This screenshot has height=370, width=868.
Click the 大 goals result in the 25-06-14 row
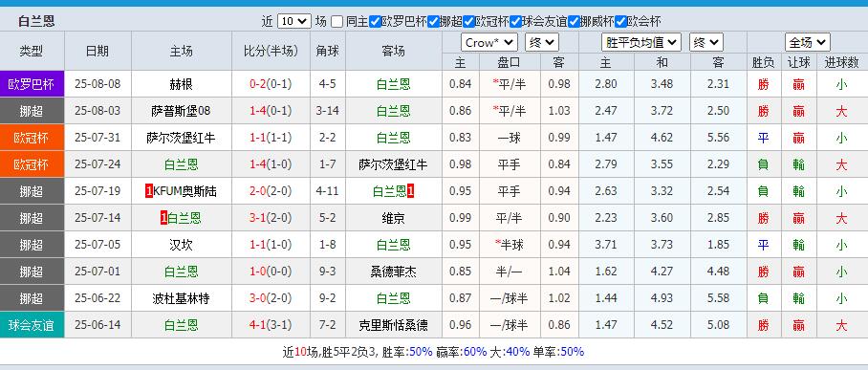[841, 324]
